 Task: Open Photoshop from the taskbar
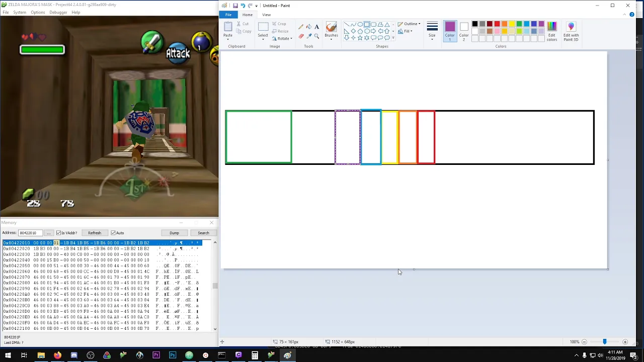[173, 355]
